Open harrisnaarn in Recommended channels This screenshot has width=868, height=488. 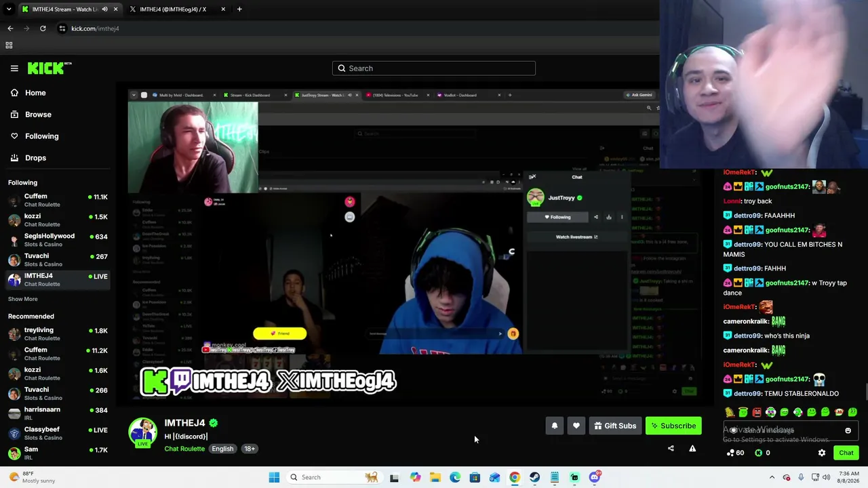coord(58,413)
